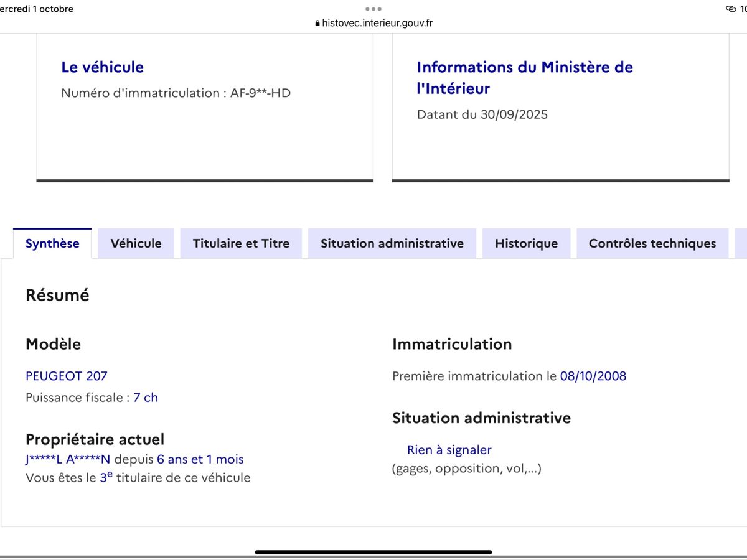747x560 pixels.
Task: Click the 'Immatriculation' heading
Action: pyautogui.click(x=452, y=344)
